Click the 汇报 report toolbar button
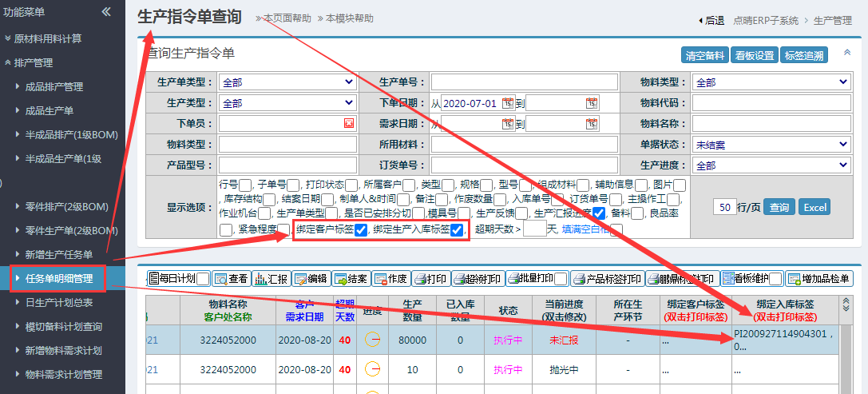This screenshot has width=868, height=394. [271, 279]
